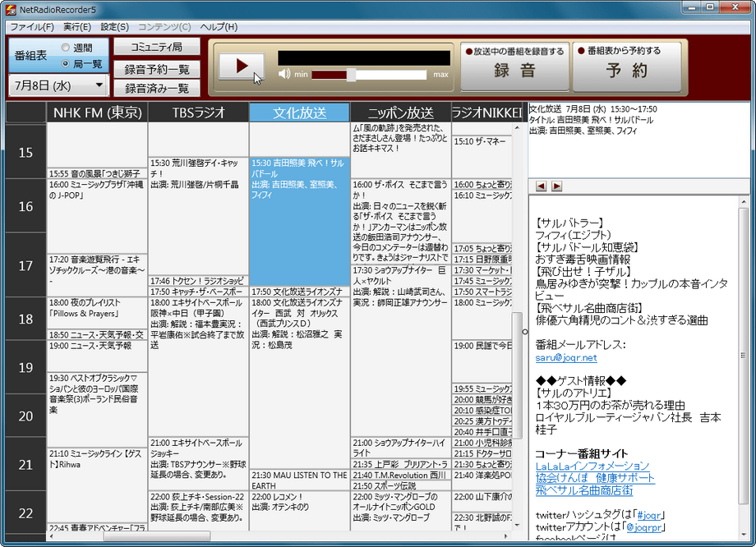Adjust the volume slider handle
756x547 pixels.
tap(351, 75)
